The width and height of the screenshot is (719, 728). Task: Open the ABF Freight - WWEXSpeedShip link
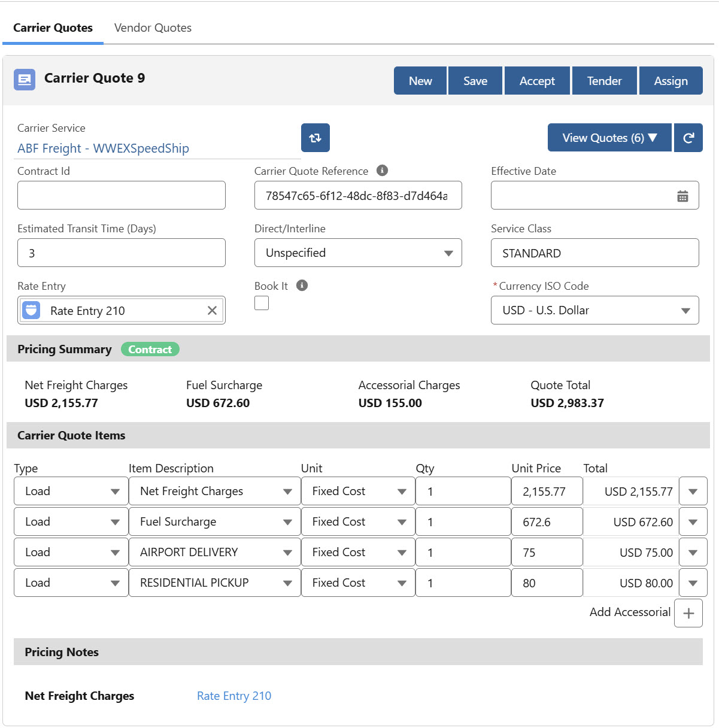[x=103, y=148]
